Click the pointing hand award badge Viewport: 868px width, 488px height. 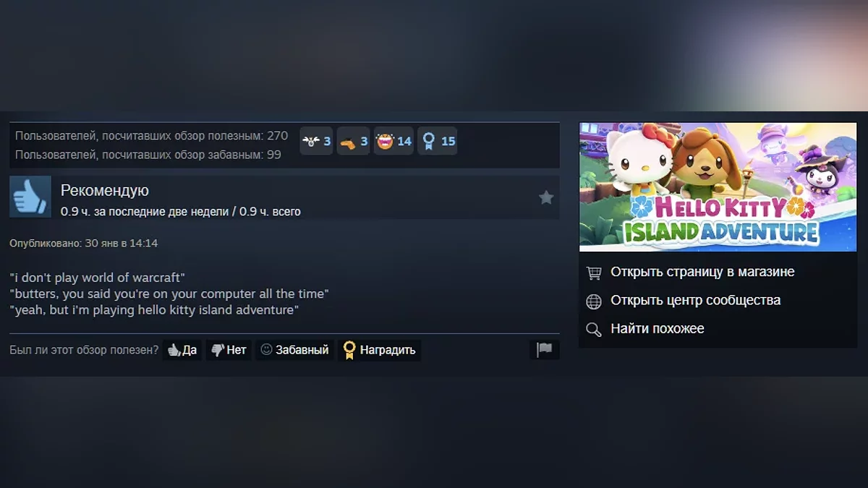pos(353,141)
